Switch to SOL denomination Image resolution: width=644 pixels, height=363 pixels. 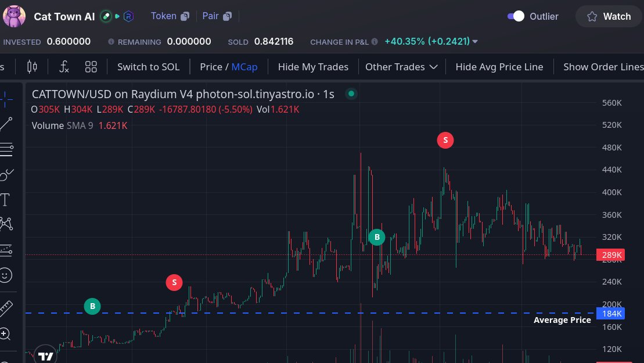click(148, 67)
